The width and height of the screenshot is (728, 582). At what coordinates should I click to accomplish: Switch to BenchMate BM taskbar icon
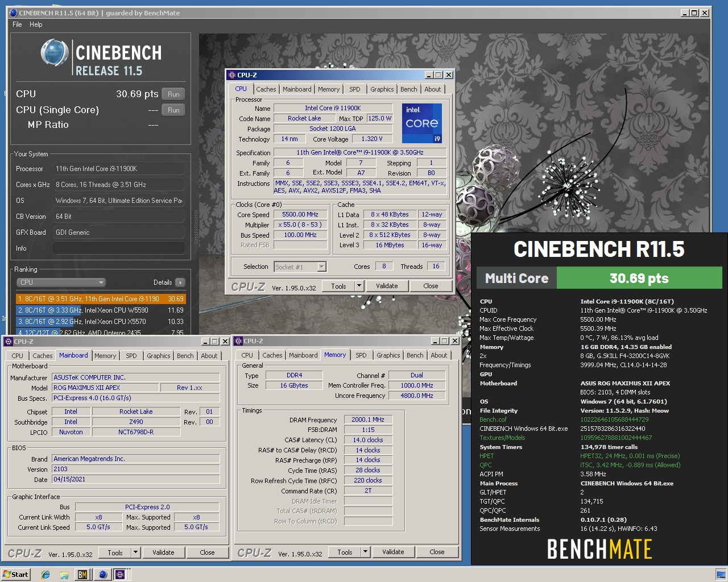[82, 575]
